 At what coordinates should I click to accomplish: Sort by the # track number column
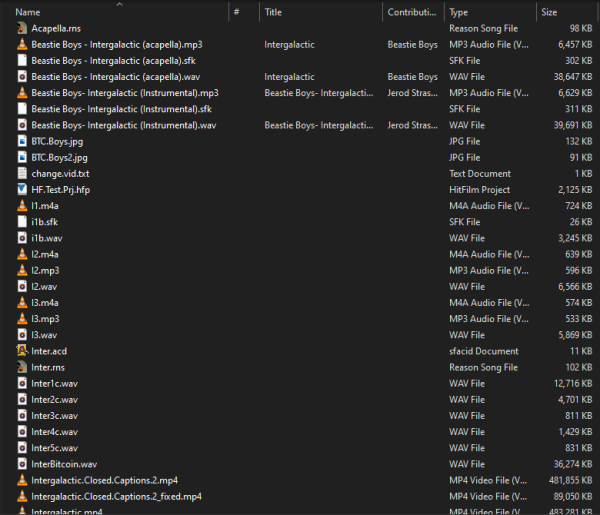point(236,12)
